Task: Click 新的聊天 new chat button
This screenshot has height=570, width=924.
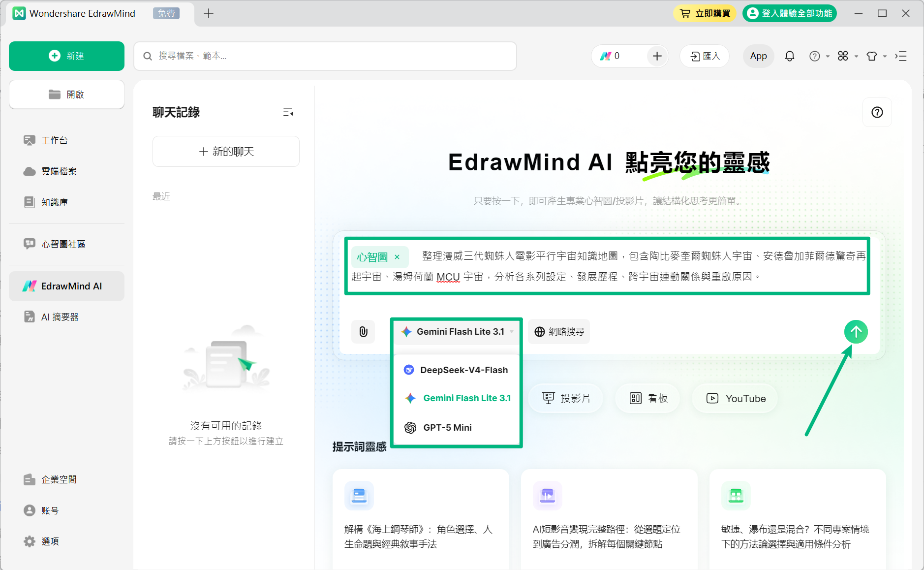Action: click(226, 152)
